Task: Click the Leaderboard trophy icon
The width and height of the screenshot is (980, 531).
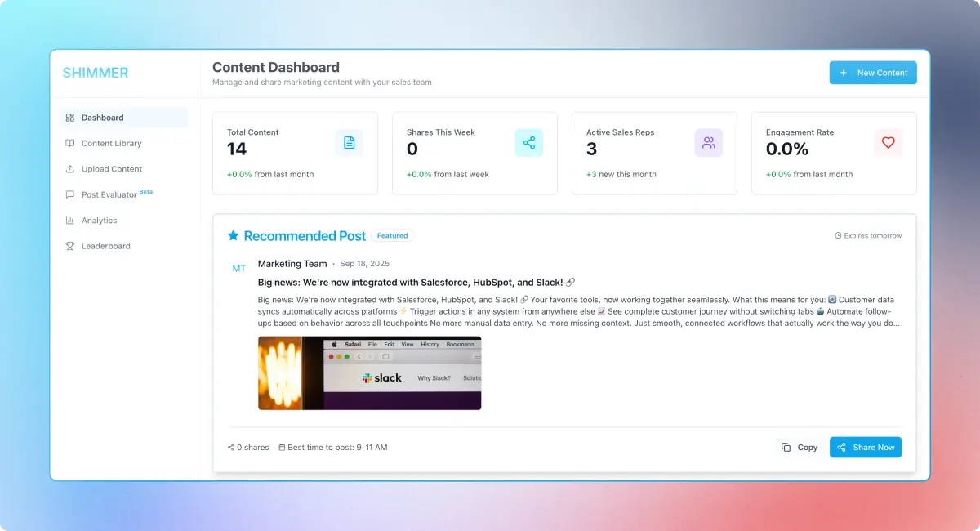Action: pyautogui.click(x=70, y=246)
